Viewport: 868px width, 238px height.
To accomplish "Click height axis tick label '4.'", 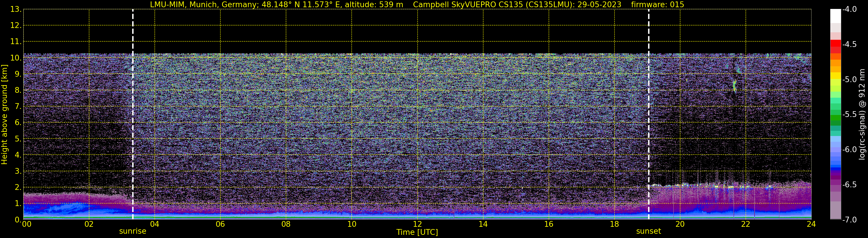I will point(18,155).
